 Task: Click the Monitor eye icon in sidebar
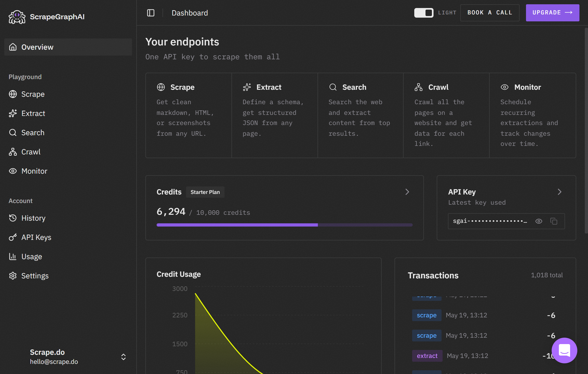point(13,171)
